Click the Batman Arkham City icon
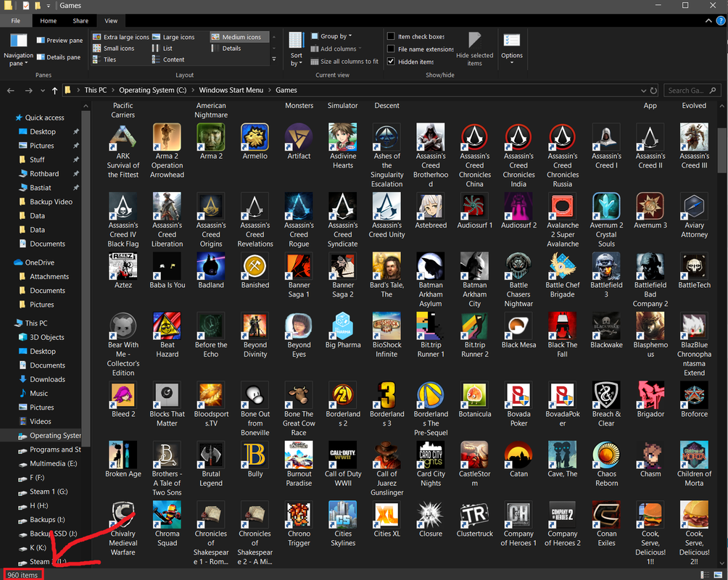 point(474,266)
